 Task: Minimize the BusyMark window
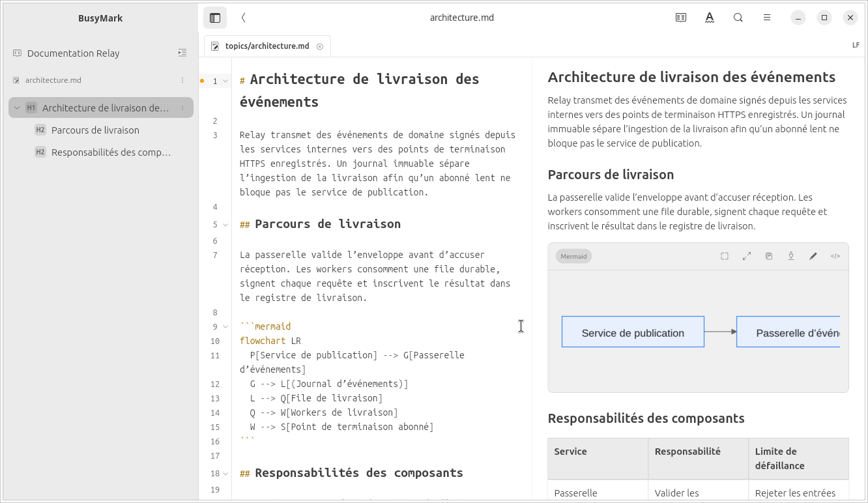pos(798,18)
